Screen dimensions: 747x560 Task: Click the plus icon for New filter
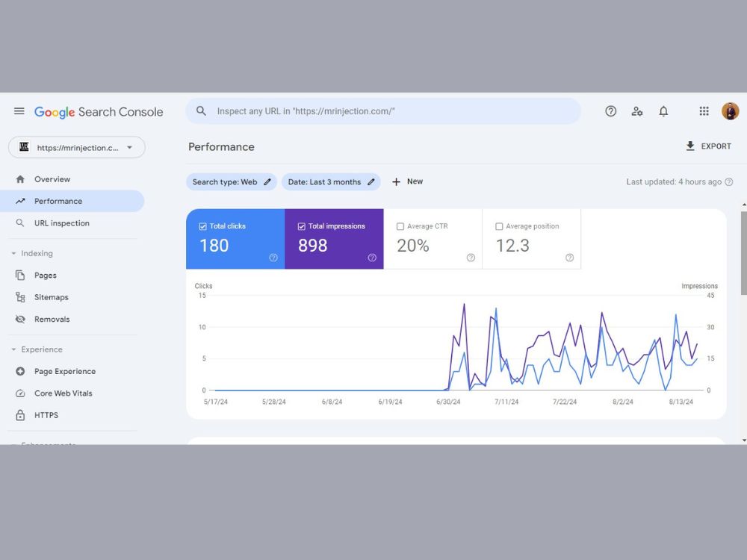(396, 182)
